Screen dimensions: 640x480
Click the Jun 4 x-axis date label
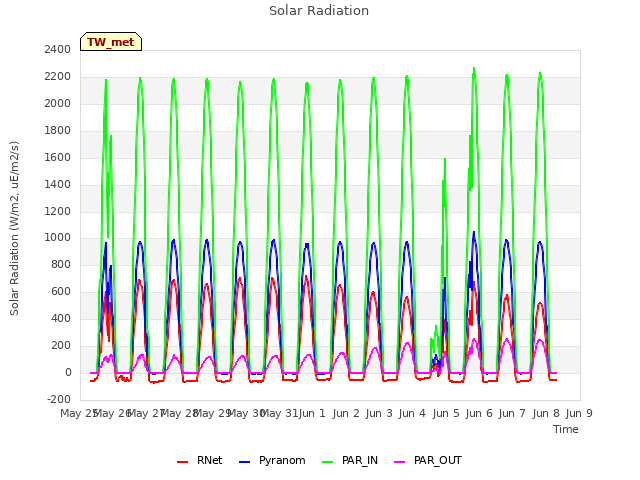412,413
